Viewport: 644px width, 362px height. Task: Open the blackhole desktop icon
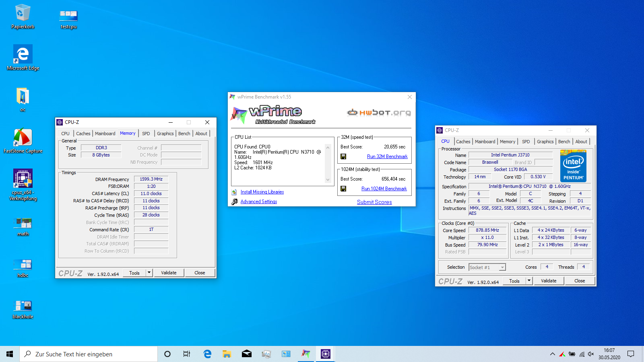[23, 310]
